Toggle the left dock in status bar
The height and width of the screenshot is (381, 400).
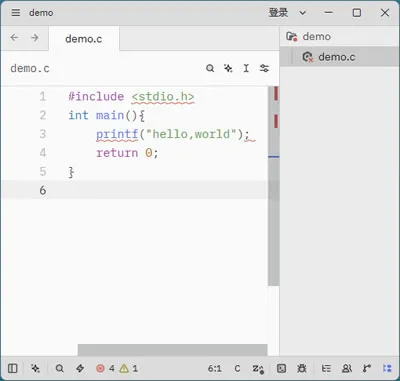tap(13, 368)
